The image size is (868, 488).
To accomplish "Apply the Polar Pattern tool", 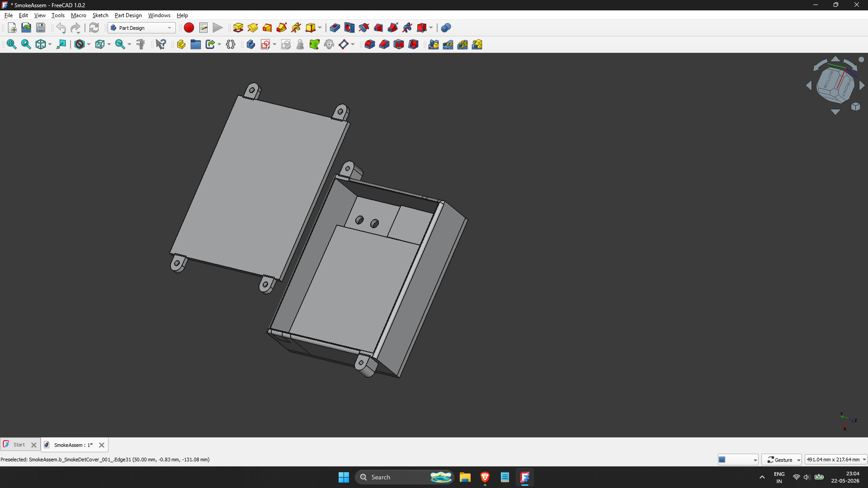I will [462, 44].
